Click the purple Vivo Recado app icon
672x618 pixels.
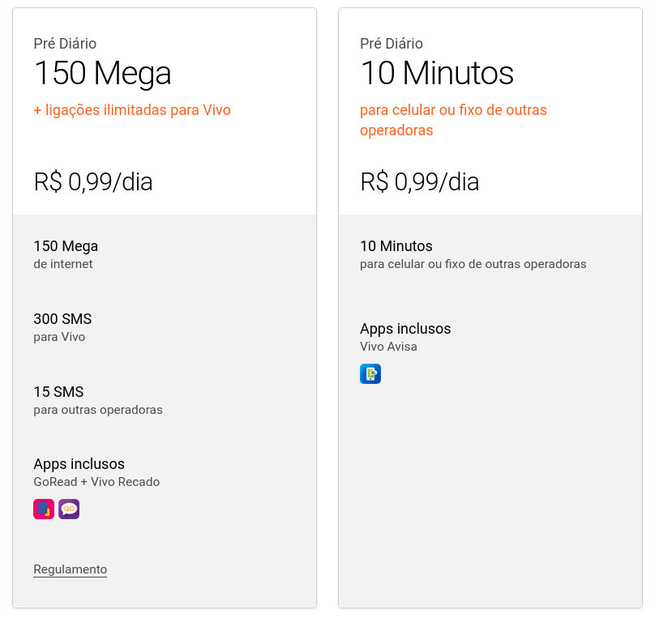click(69, 509)
